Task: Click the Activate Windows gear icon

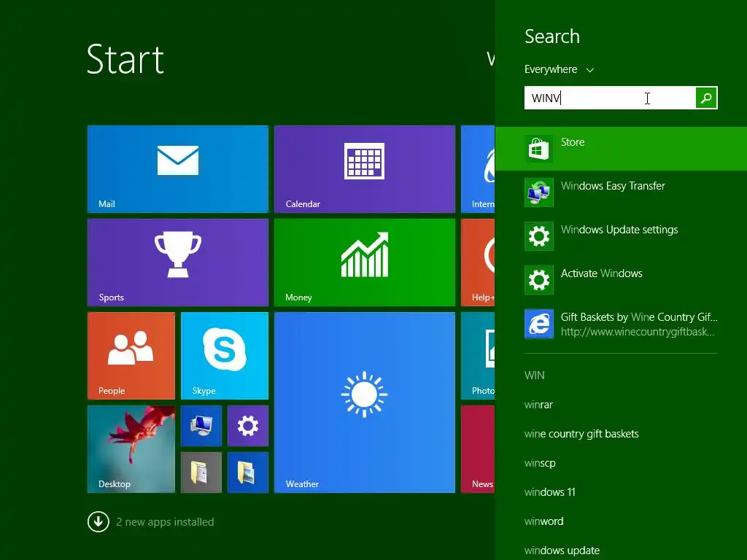Action: (x=539, y=280)
